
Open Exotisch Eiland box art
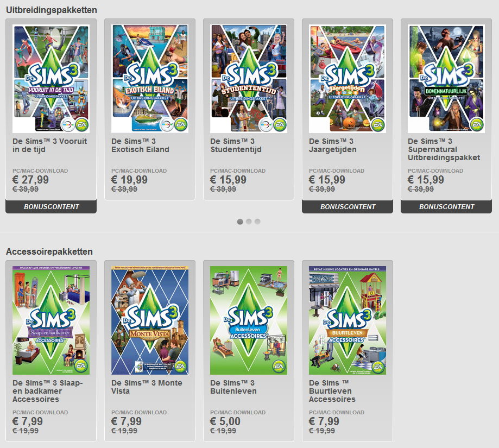[x=150, y=79]
